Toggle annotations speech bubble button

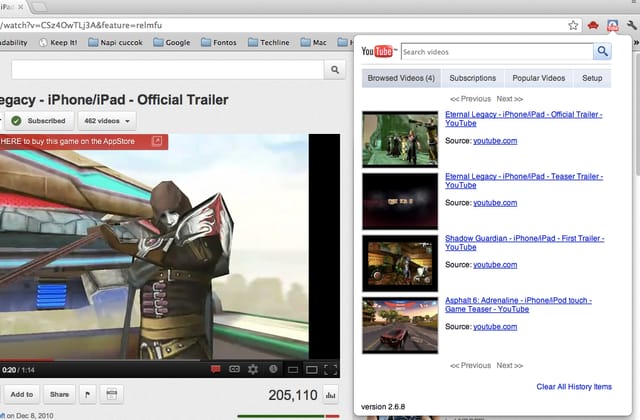pyautogui.click(x=216, y=369)
